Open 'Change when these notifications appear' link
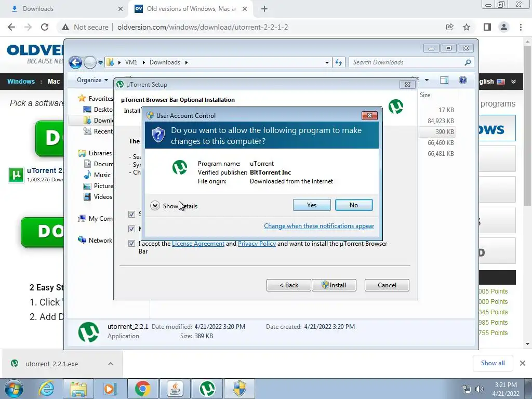Image resolution: width=532 pixels, height=399 pixels. tap(319, 226)
